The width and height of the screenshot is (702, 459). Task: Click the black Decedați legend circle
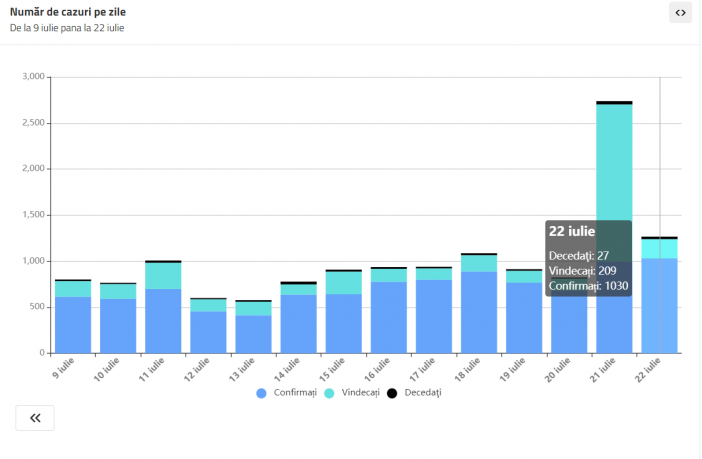(x=394, y=393)
